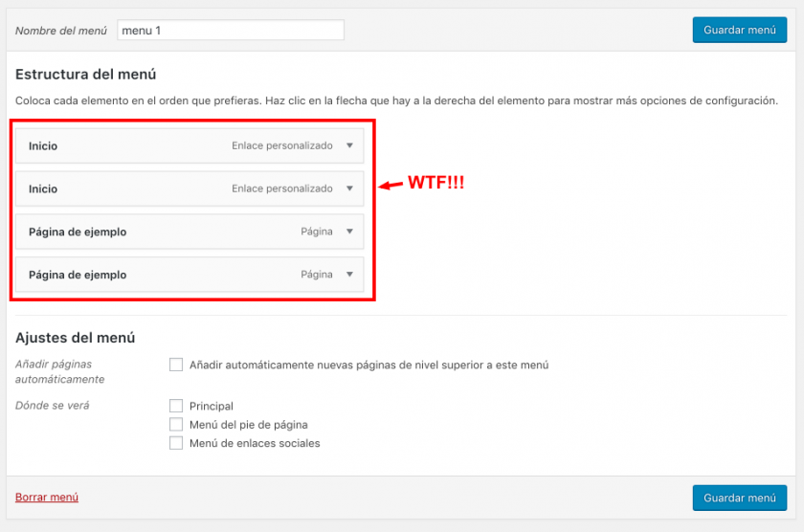Image resolution: width=804 pixels, height=532 pixels.
Task: Click Enlace personalizado label on first Inicio
Action: (281, 146)
